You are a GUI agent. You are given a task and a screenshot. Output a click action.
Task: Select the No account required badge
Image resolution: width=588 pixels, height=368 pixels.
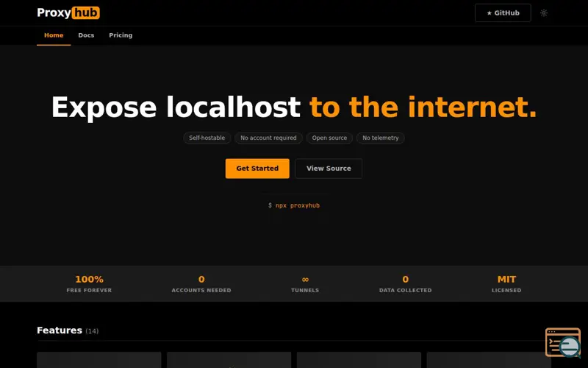tap(268, 138)
